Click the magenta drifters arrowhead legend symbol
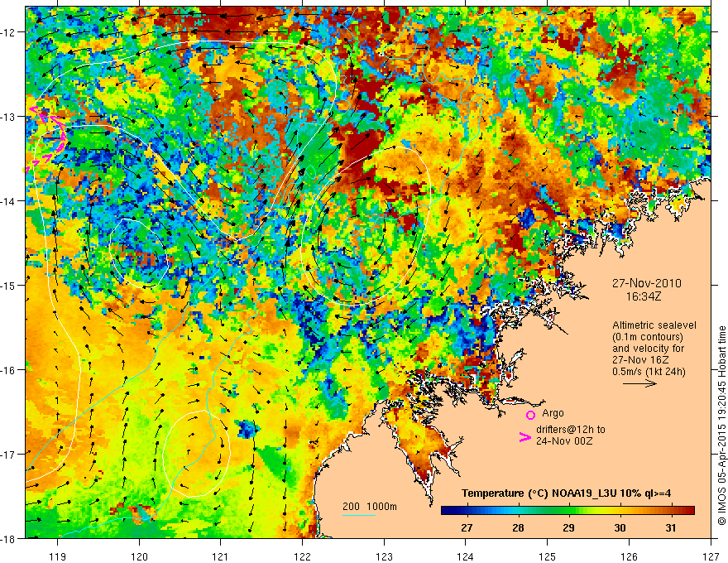The image size is (728, 563). click(524, 437)
